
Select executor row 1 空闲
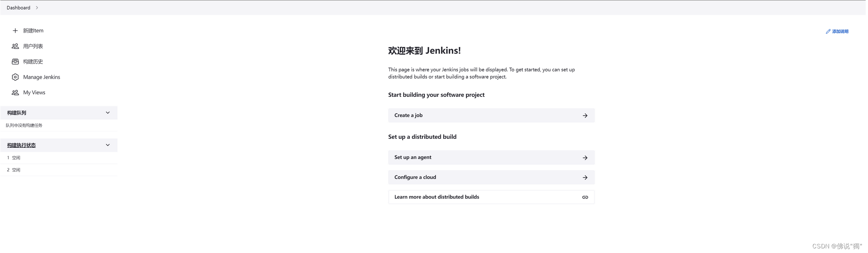[59, 158]
